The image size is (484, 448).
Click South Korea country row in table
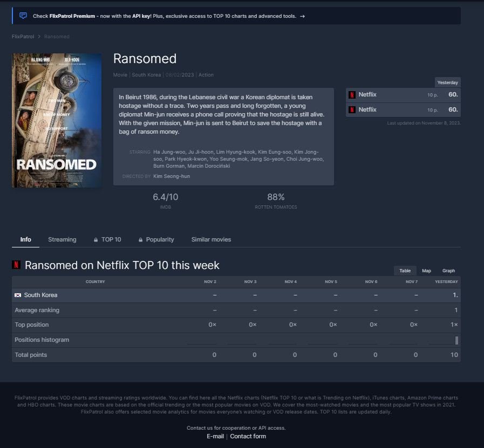pyautogui.click(x=236, y=295)
